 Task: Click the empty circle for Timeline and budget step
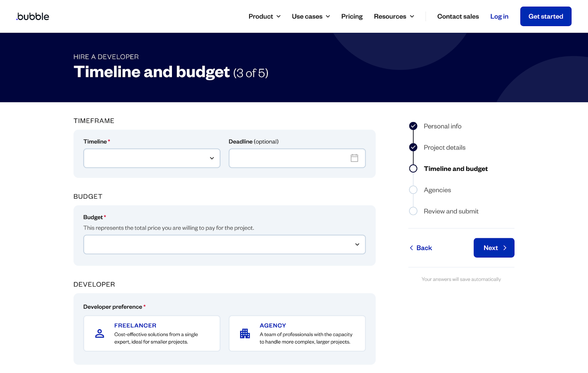coord(413,168)
